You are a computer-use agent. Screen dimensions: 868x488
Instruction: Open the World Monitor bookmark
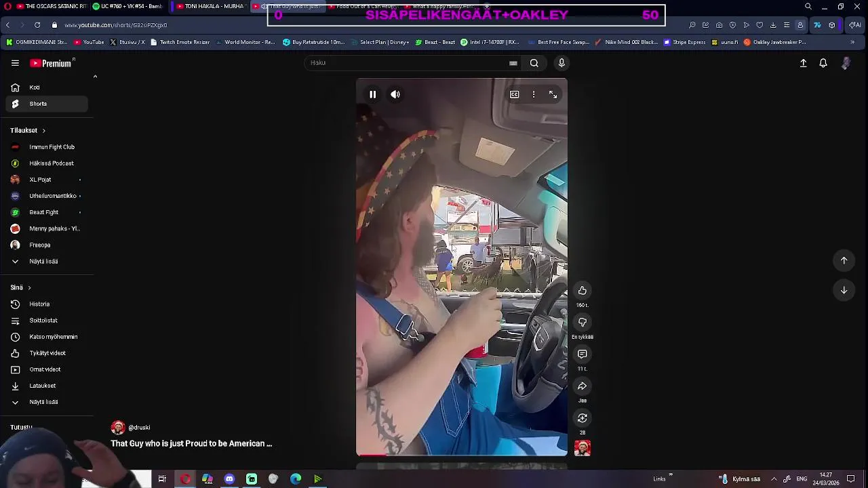click(245, 42)
